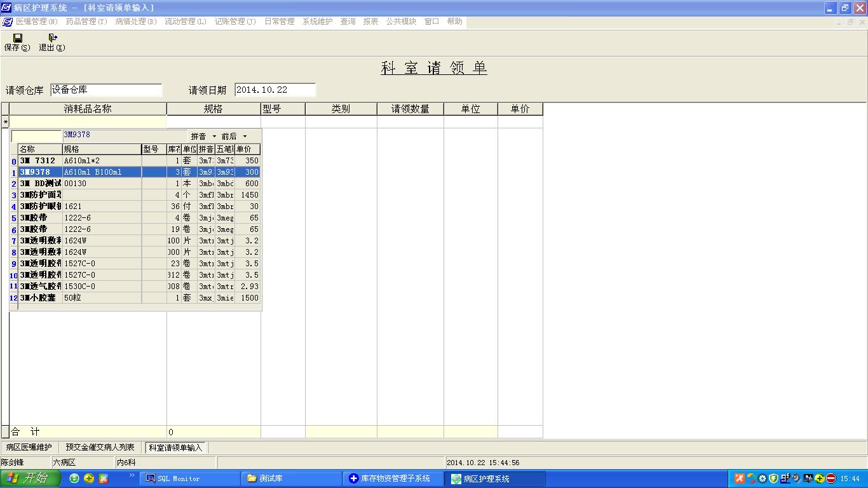Viewport: 868px width, 488px height.
Task: Open the 拼音 input-method dropdown
Action: click(x=203, y=137)
